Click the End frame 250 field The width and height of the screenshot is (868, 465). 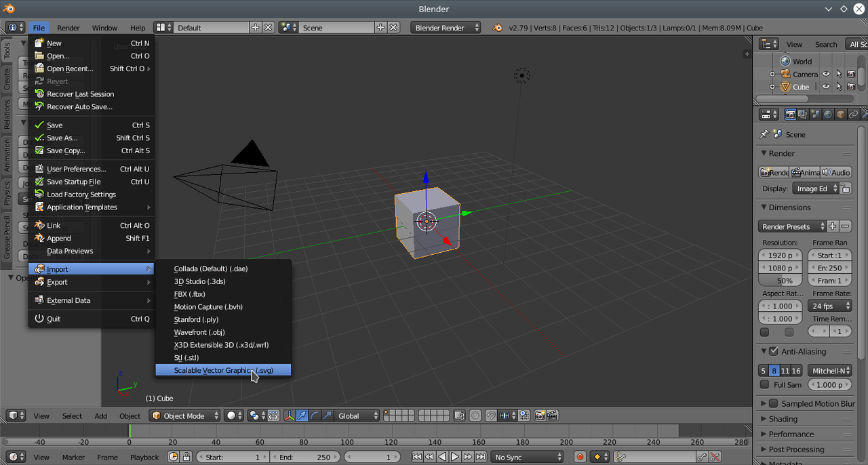click(x=304, y=457)
